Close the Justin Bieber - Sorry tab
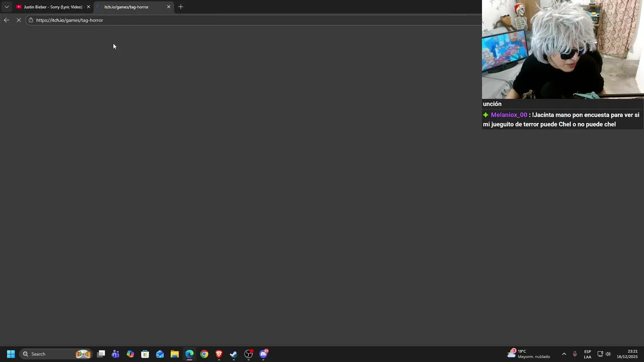This screenshot has width=644, height=362. pos(88,7)
